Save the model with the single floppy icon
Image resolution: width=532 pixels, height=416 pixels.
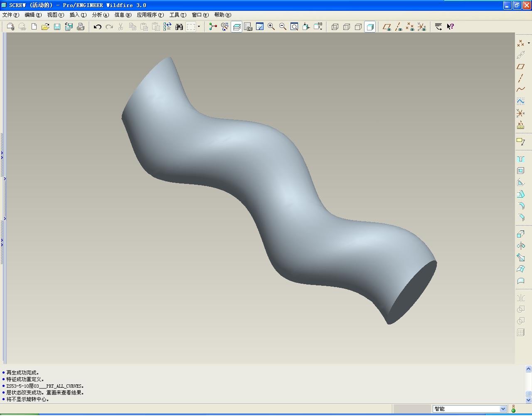tap(57, 27)
